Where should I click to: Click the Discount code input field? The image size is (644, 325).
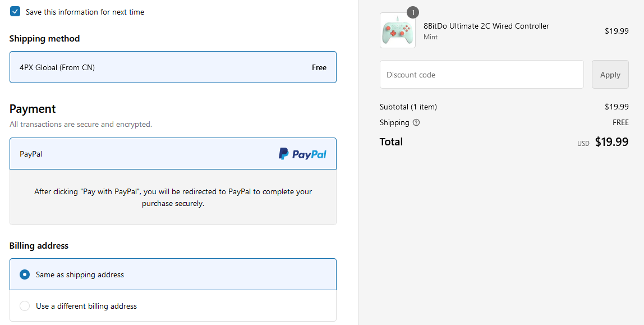pos(481,74)
